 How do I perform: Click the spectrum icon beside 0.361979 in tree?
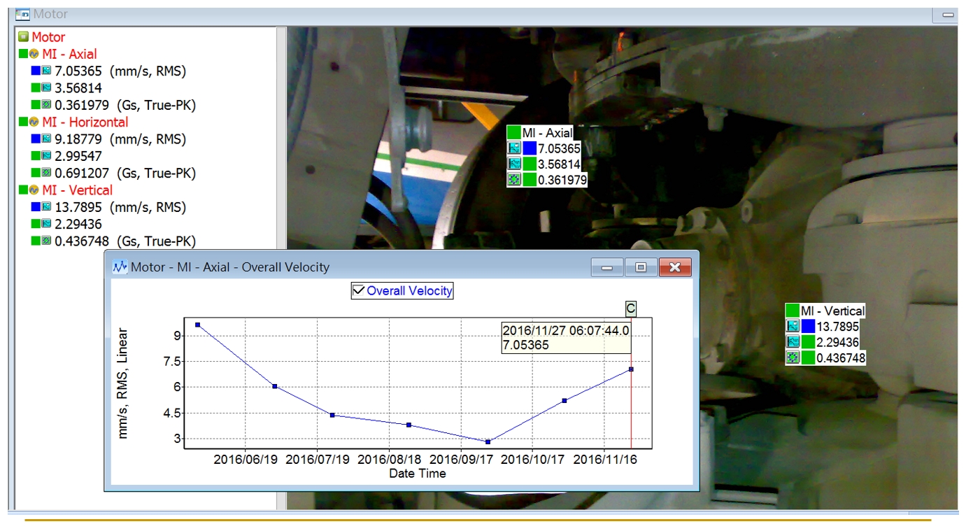[x=46, y=105]
